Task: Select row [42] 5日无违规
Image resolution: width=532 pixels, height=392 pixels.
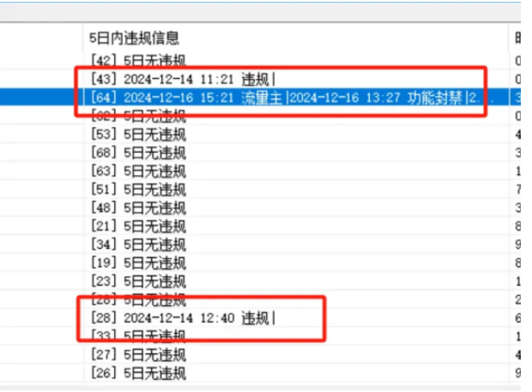Action: point(137,60)
